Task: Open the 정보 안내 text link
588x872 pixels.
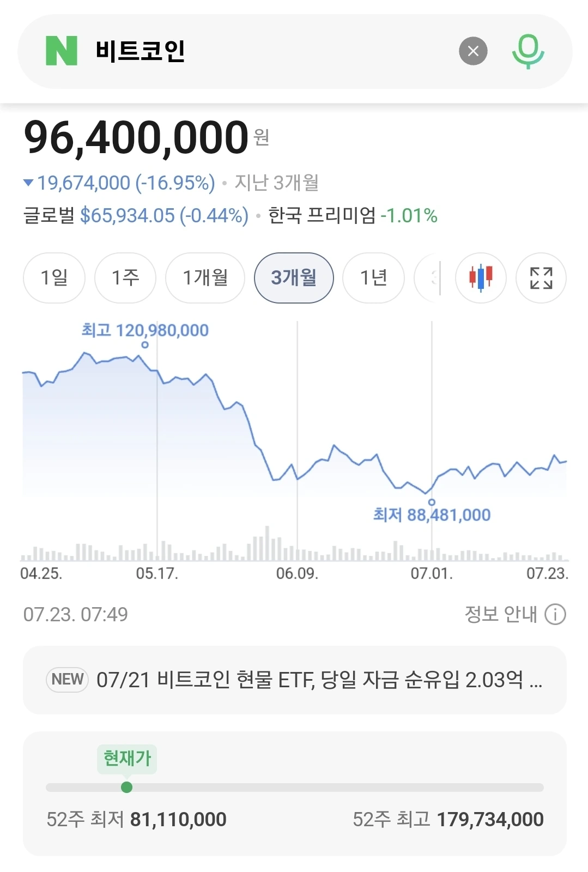Action: (x=500, y=614)
